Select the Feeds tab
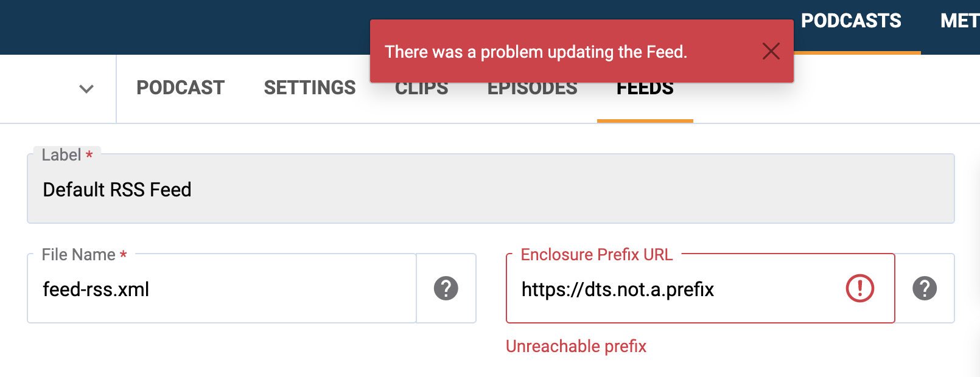The height and width of the screenshot is (377, 980). click(645, 91)
